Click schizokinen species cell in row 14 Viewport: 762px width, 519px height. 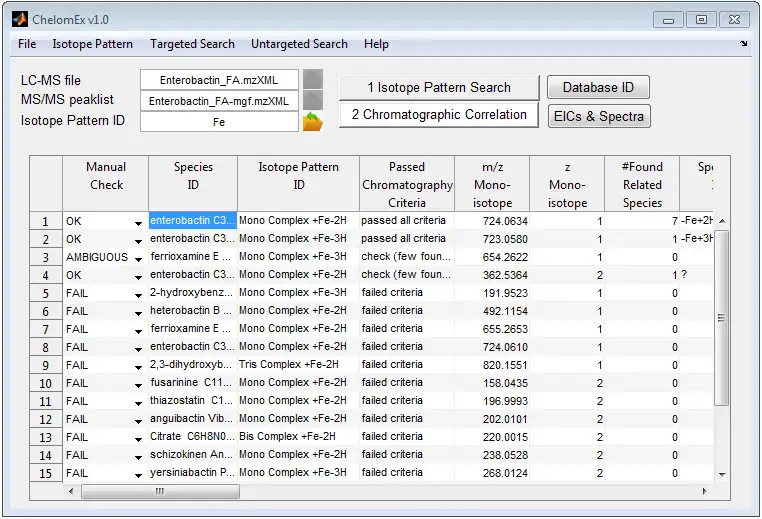click(193, 454)
